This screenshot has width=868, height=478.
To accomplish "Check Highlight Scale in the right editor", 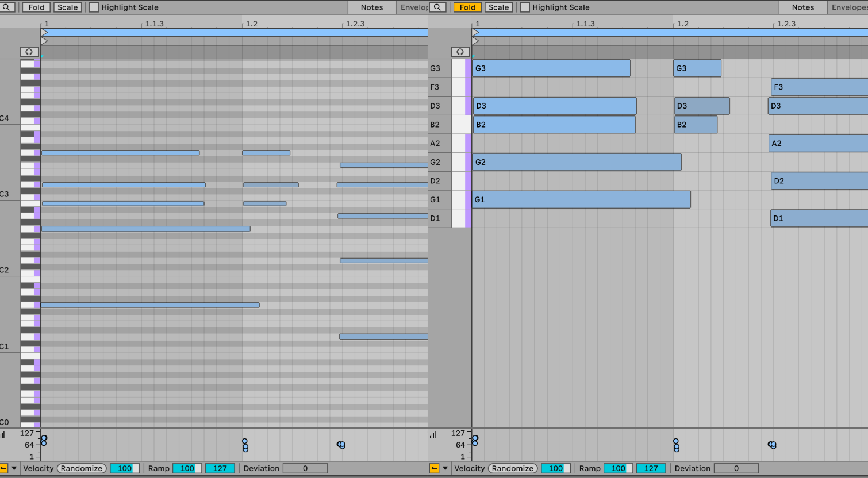I will (x=525, y=7).
